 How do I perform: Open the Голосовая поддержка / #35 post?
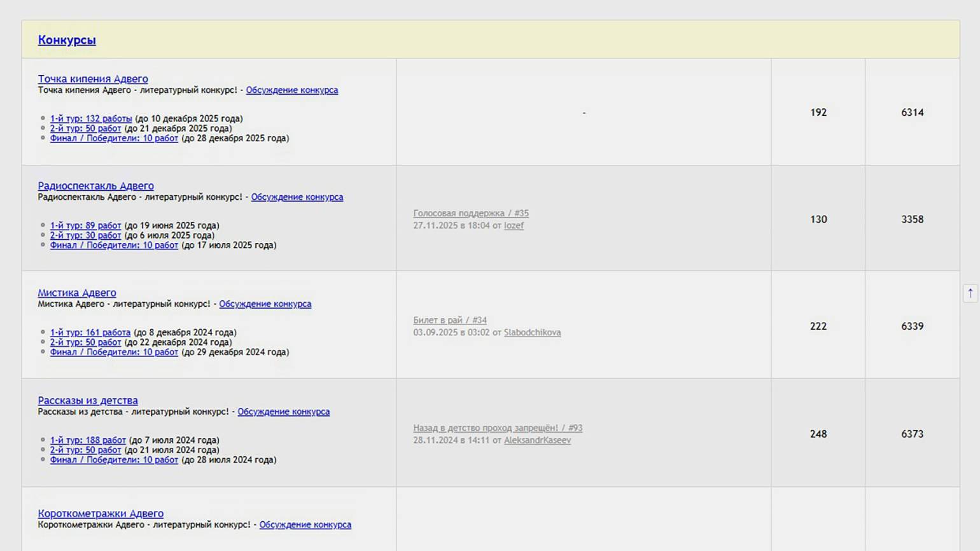470,213
